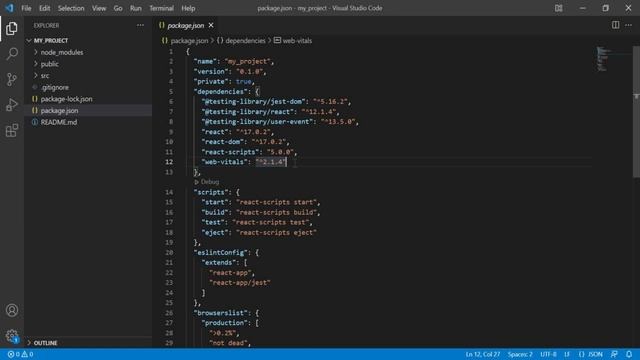
Task: Open README.md file
Action: coord(59,122)
